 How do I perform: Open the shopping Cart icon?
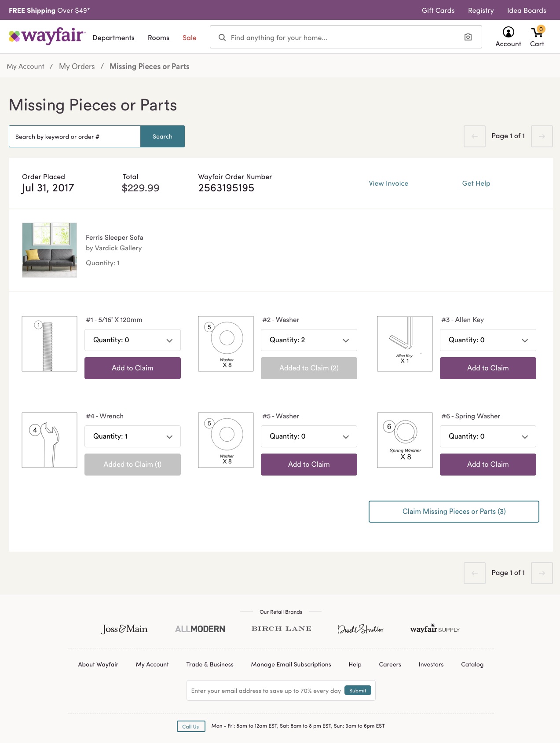(x=537, y=32)
